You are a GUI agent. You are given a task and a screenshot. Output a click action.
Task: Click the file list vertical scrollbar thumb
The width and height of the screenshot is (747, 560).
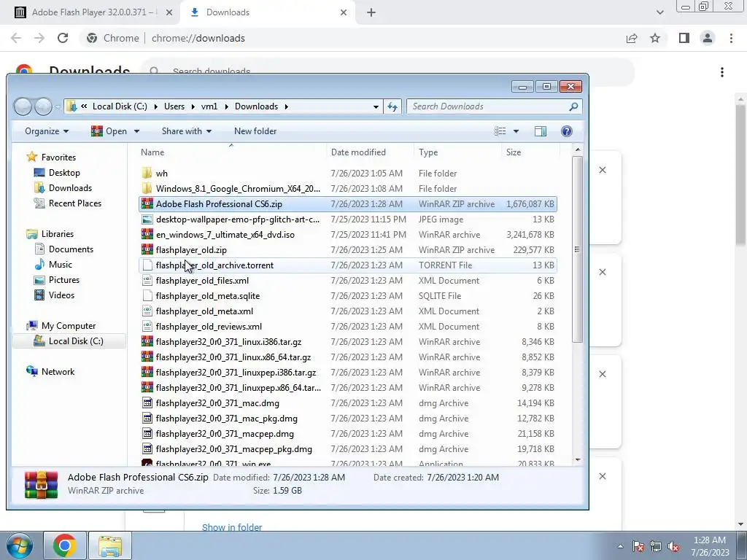(578, 249)
